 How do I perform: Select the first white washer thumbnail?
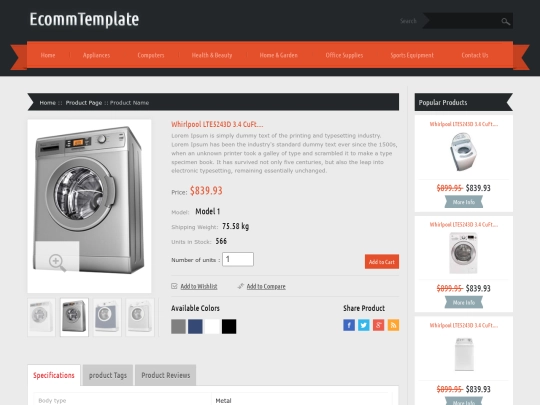tap(41, 317)
